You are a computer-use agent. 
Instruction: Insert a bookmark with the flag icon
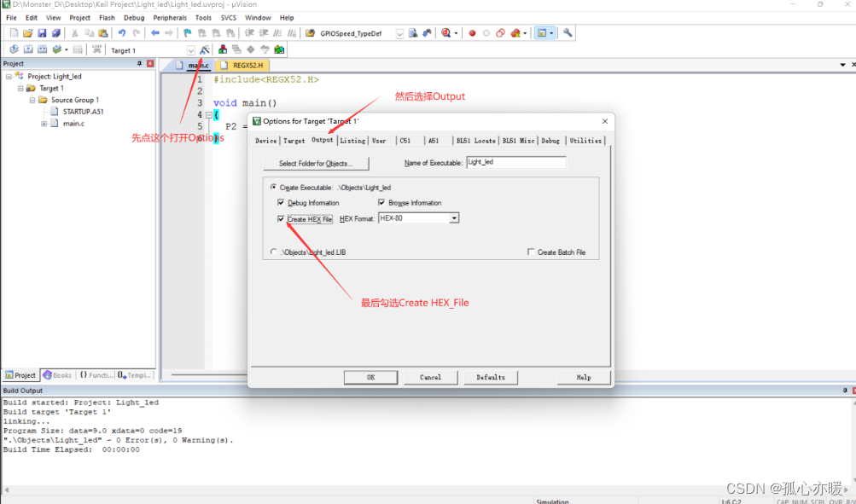[x=187, y=33]
